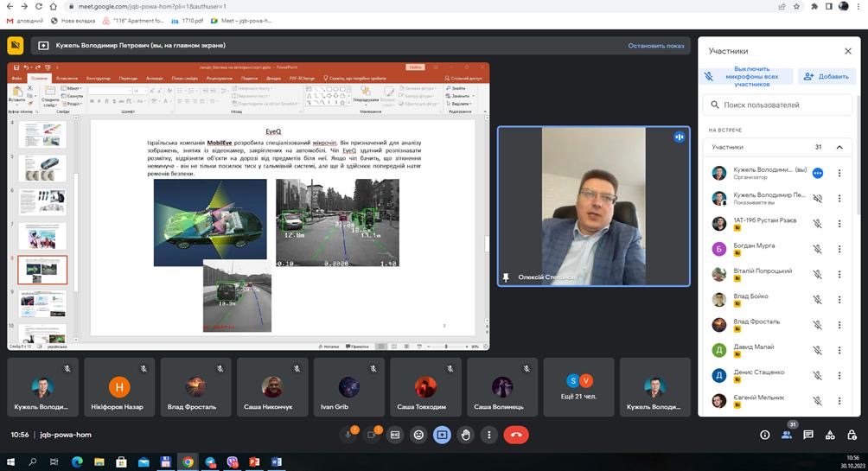The width and height of the screenshot is (868, 471).
Task: Click the present screen button in the call bar
Action: pyautogui.click(x=443, y=435)
